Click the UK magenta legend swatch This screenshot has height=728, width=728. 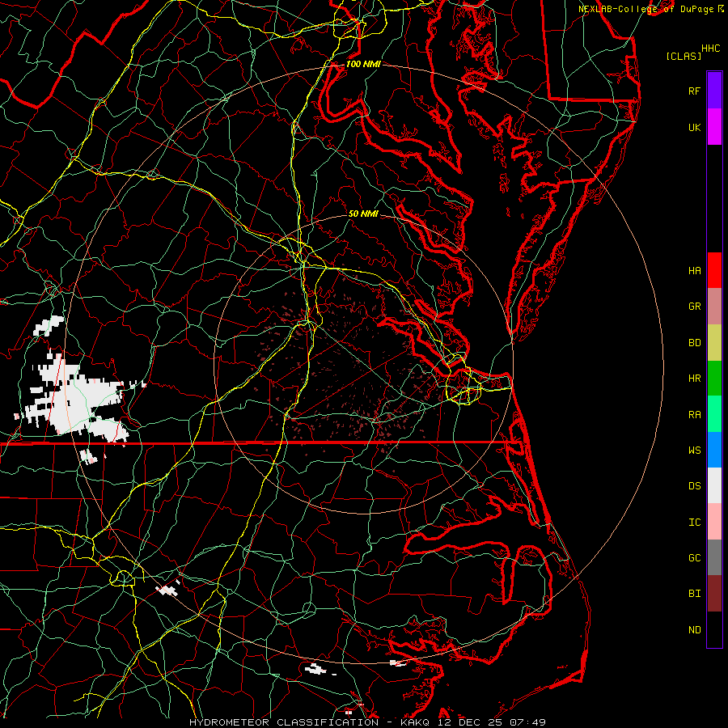pos(714,127)
